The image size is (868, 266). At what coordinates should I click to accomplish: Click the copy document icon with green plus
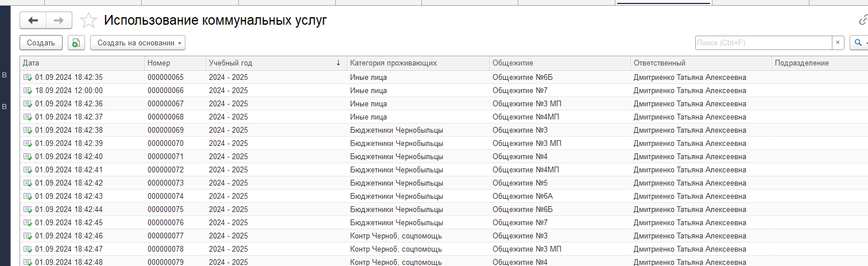[x=76, y=43]
